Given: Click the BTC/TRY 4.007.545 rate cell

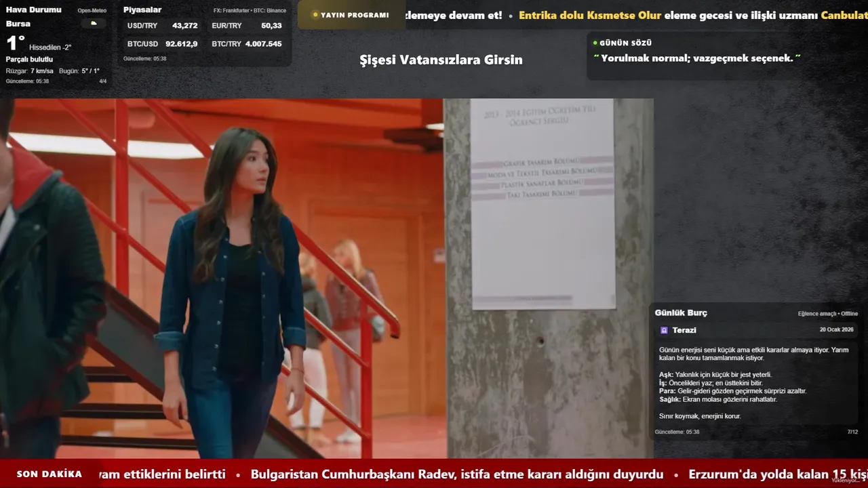Looking at the screenshot, I should point(247,44).
